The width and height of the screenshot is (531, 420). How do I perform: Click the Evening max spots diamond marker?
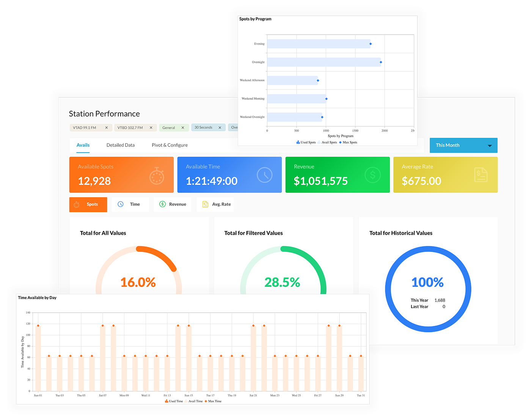click(371, 44)
